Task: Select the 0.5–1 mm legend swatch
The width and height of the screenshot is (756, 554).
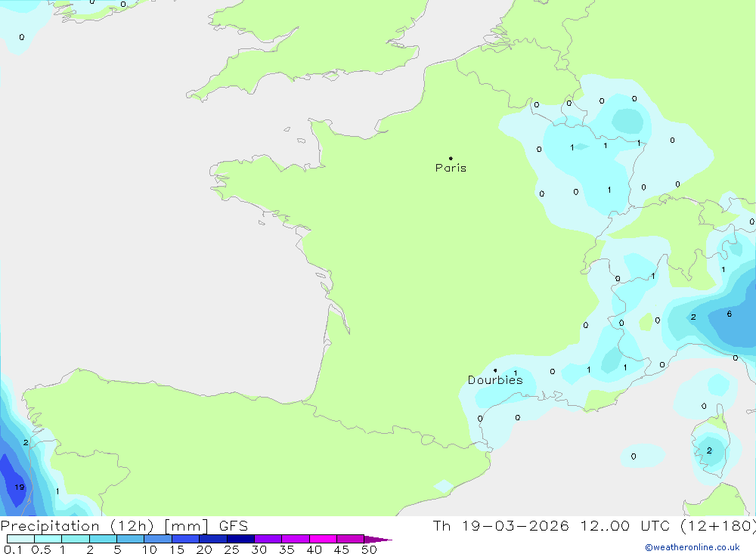Action: tap(48, 539)
